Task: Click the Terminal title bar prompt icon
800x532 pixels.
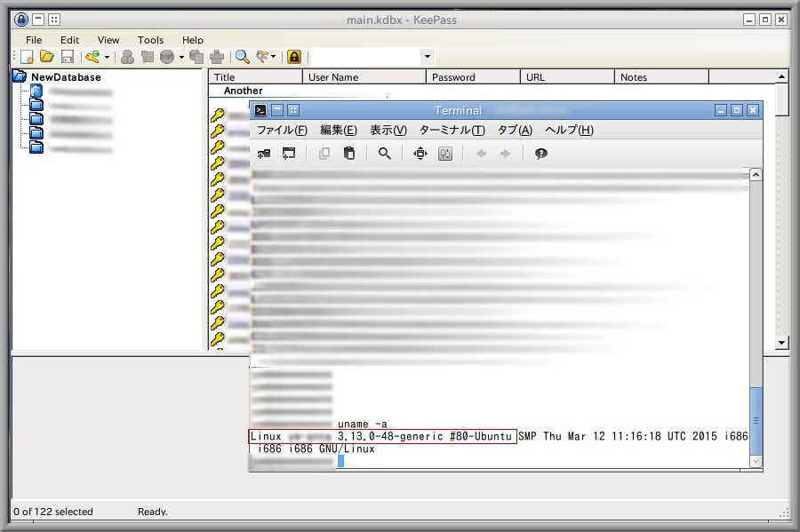Action: point(260,110)
